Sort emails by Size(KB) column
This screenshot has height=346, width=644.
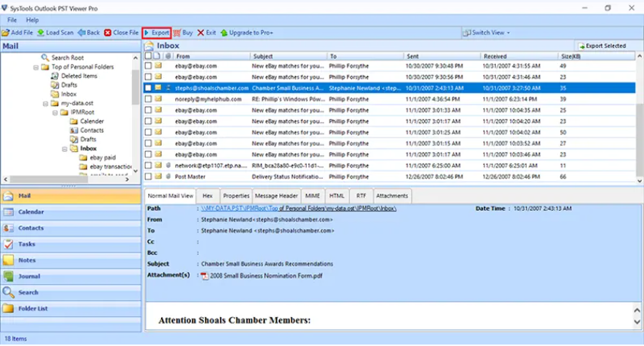click(597, 57)
